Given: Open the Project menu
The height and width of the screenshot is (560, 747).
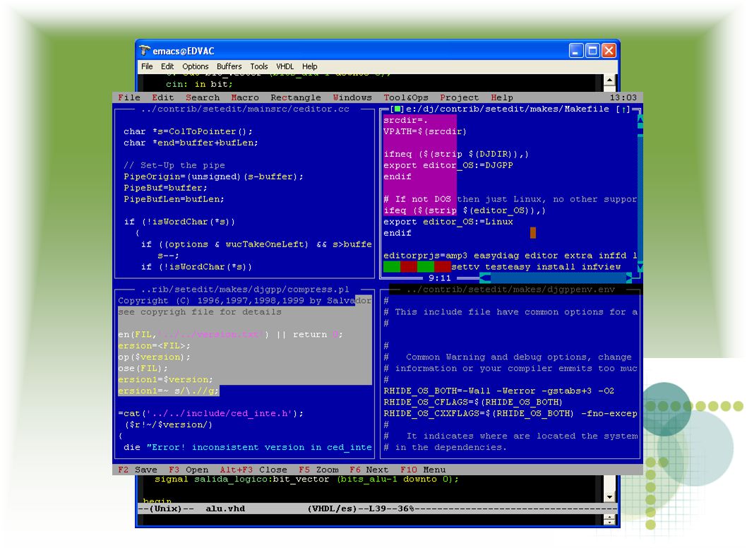Looking at the screenshot, I should 459,97.
